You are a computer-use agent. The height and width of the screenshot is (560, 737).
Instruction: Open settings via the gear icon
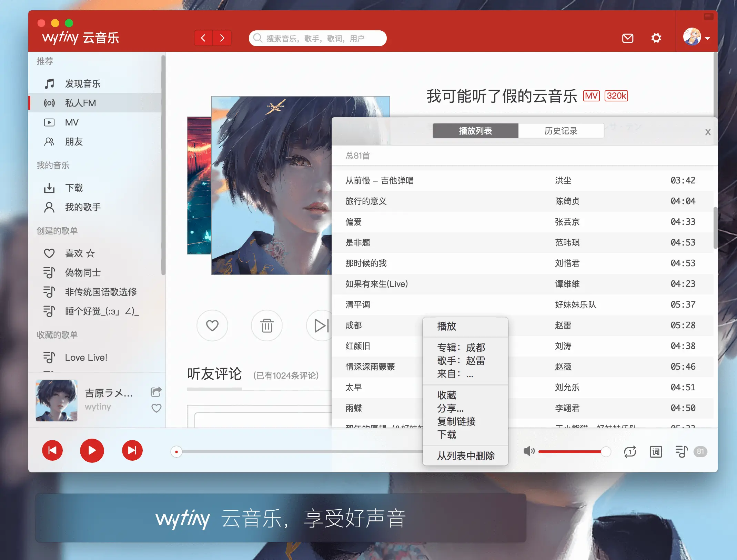click(x=656, y=38)
